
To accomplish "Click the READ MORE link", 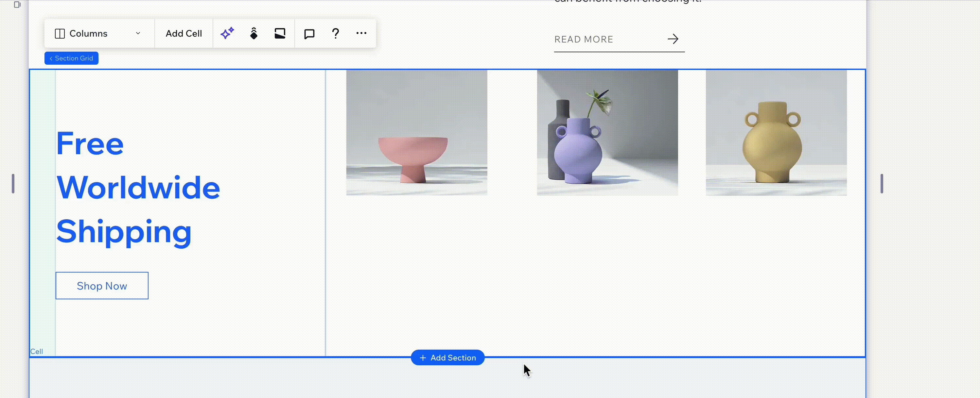I will [584, 39].
